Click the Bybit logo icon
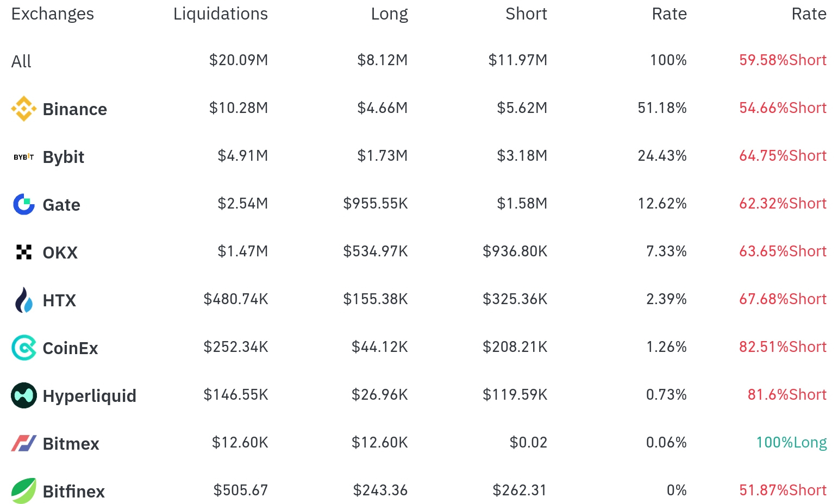Viewport: 838px width, 504px height. pos(23,157)
